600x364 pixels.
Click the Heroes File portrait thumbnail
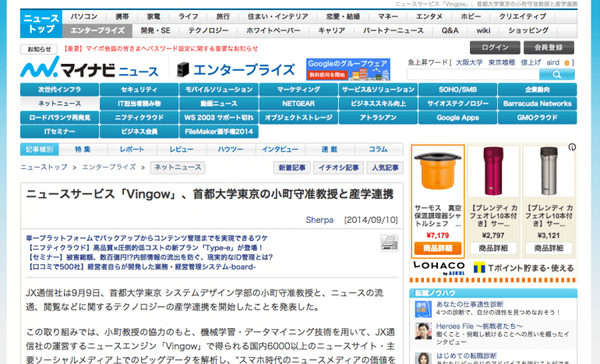[423, 331]
